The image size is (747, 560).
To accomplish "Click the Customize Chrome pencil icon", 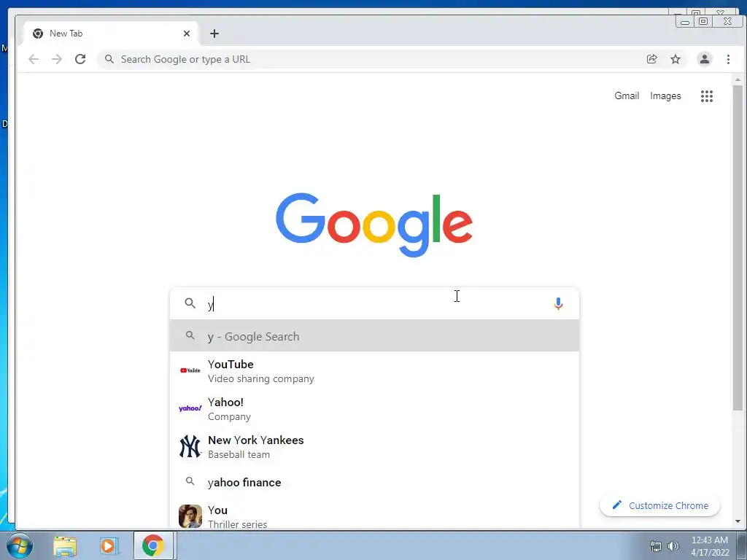I will tap(617, 505).
